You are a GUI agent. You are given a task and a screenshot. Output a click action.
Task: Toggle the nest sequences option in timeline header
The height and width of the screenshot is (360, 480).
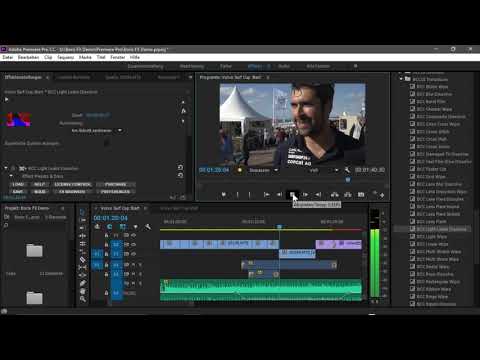click(x=97, y=227)
